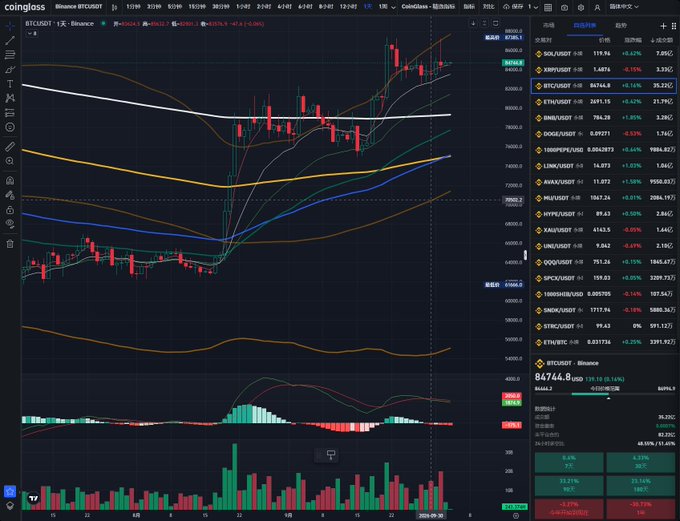Viewport: 680px width, 521px height.
Task: Click the 2026-09-30 date marker on time axis
Action: pos(431,515)
